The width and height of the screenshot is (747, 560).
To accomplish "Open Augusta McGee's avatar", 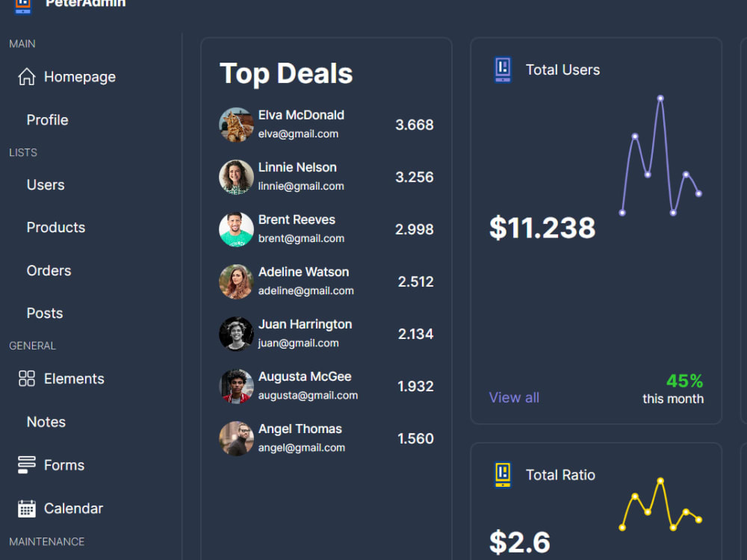I will (x=236, y=386).
